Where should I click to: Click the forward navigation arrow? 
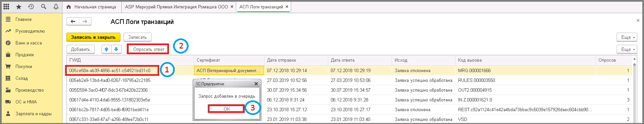pos(85,22)
